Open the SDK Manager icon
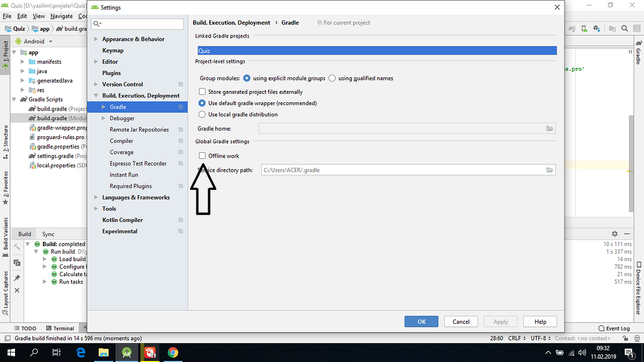 (x=597, y=28)
